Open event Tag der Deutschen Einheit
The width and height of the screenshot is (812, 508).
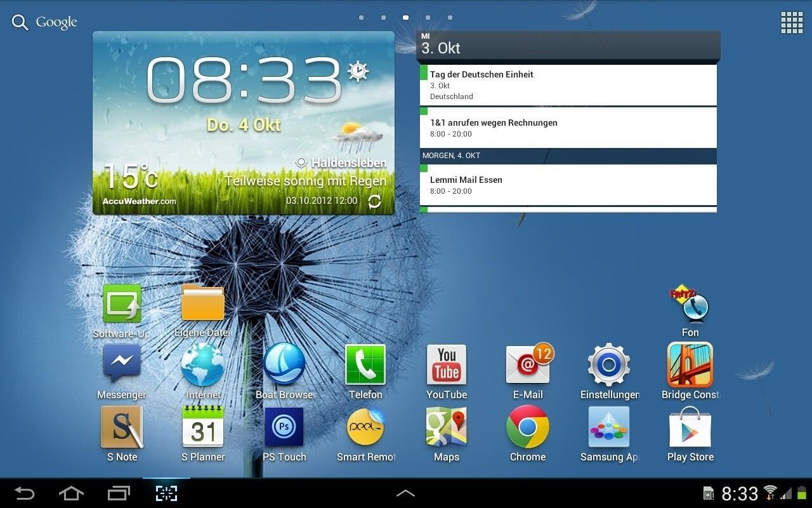click(568, 85)
